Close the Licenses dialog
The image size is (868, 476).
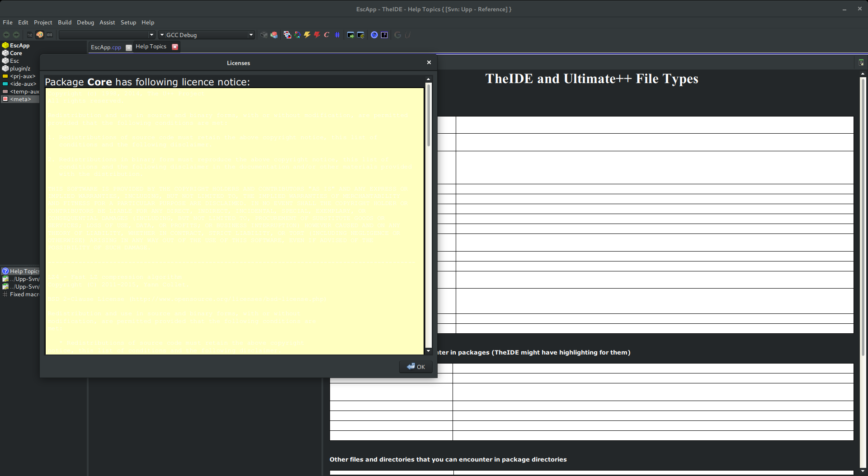429,63
